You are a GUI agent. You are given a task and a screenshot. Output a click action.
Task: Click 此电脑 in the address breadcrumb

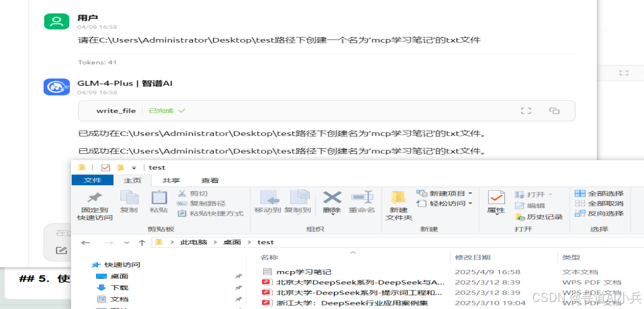[x=194, y=243]
